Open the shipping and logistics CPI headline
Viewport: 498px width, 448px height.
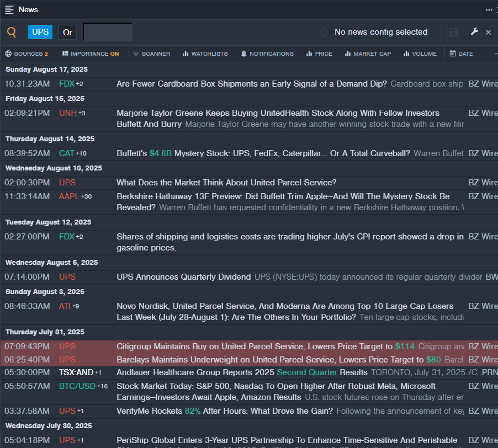[290, 242]
